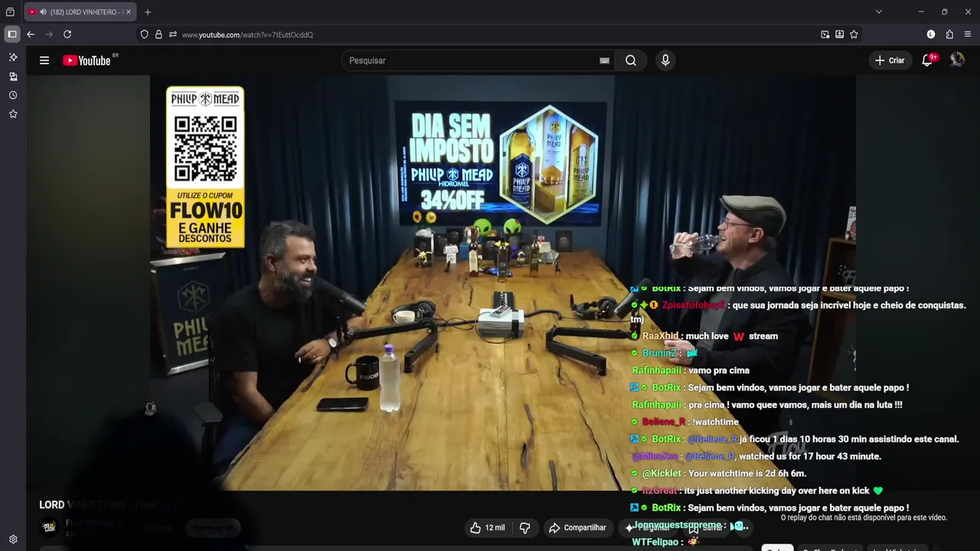Open synced tabs in the sidebar
Image resolution: width=980 pixels, height=551 pixels.
[x=13, y=77]
